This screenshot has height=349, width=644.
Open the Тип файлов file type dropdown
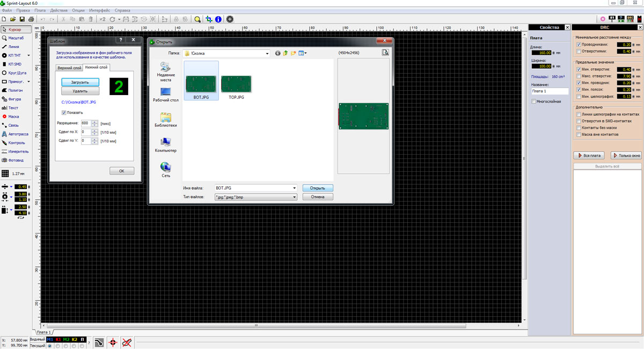tap(294, 197)
